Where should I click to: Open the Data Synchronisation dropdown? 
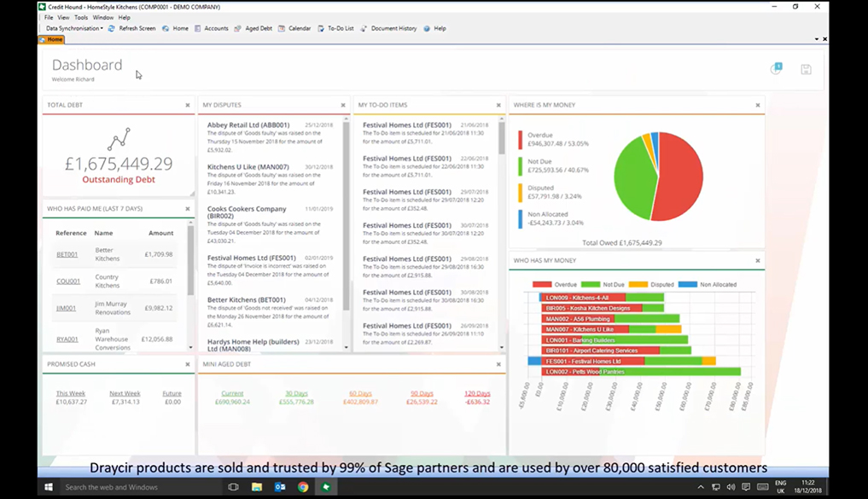tap(74, 28)
